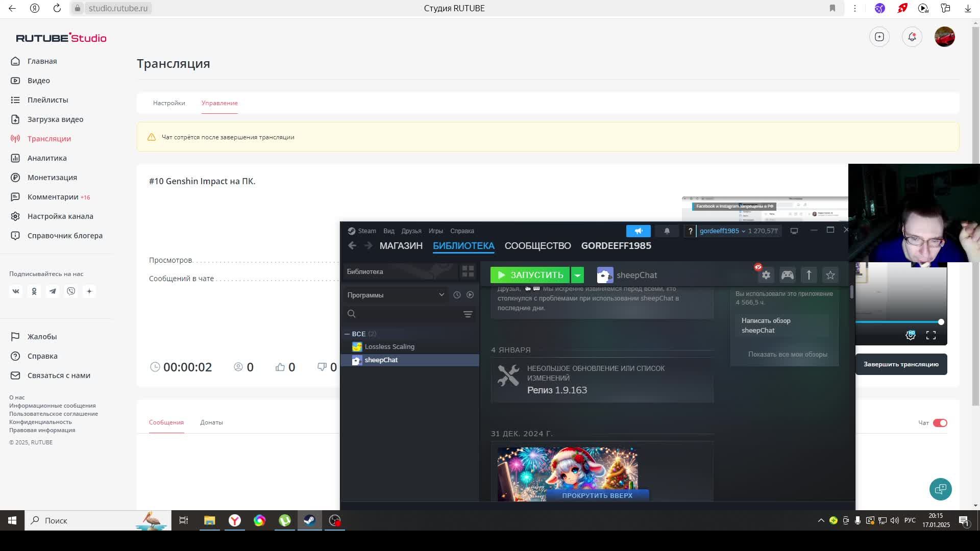This screenshot has width=980, height=551.
Task: Collapse the ВСЕ library category
Action: 347,334
